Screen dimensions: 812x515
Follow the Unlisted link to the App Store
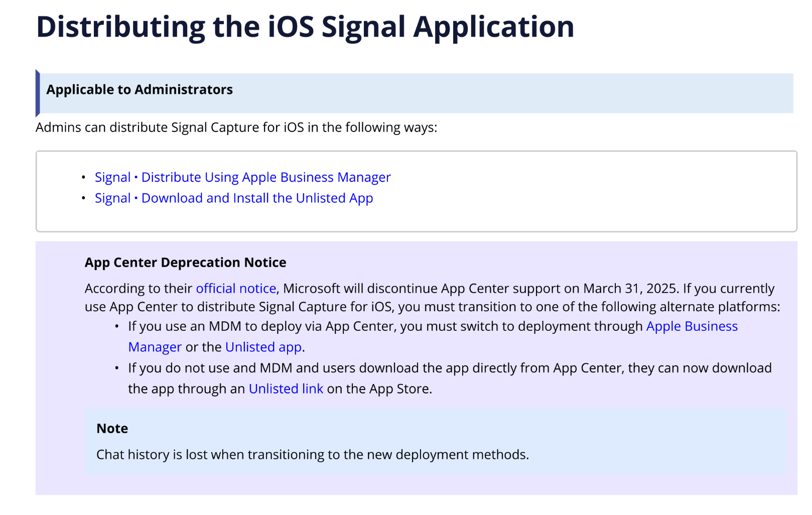(286, 389)
